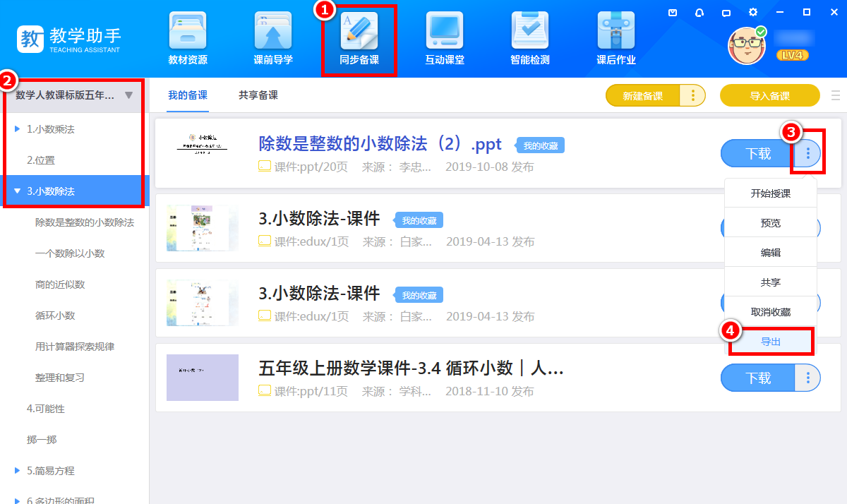Click the user avatar picture
Image resolution: width=847 pixels, height=504 pixels.
746,46
